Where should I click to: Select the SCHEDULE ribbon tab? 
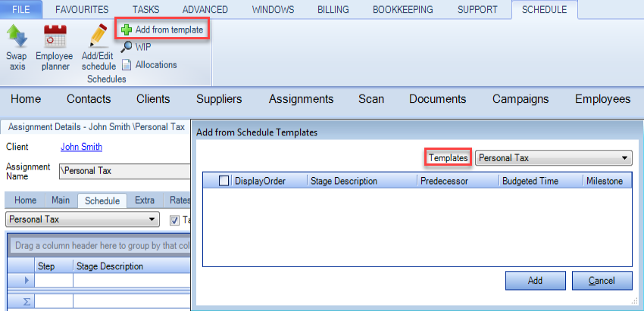(x=544, y=9)
